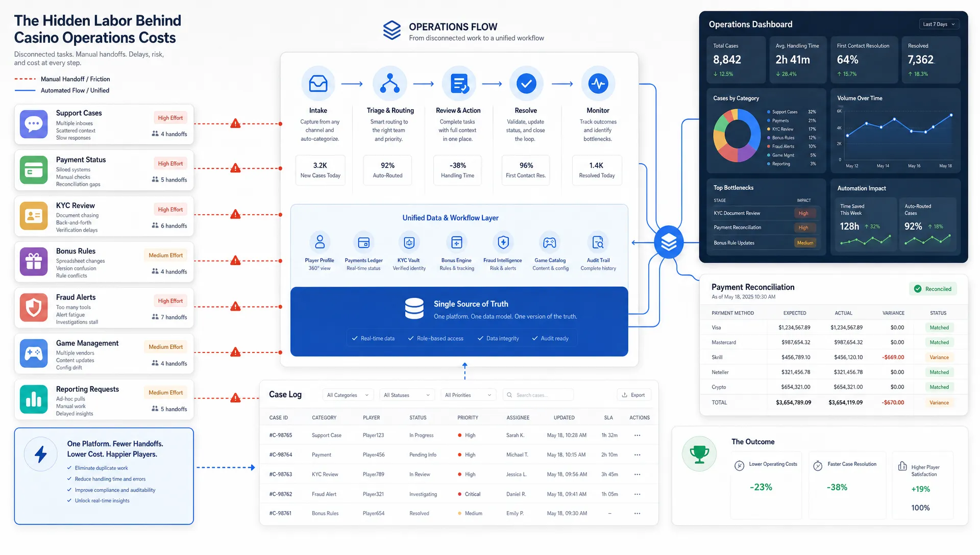Click the Player Profile icon
Viewport: 980px width, 555px height.
pyautogui.click(x=320, y=242)
